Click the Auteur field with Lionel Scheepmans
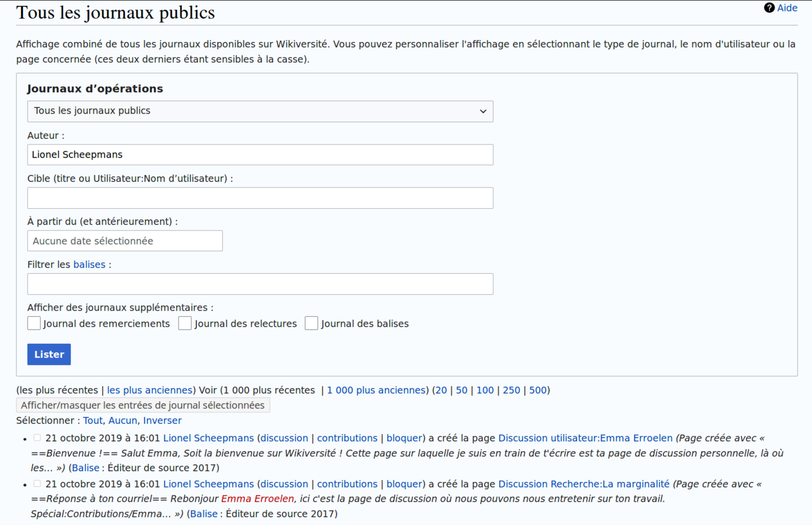Screen dimensions: 812x525 pos(260,154)
